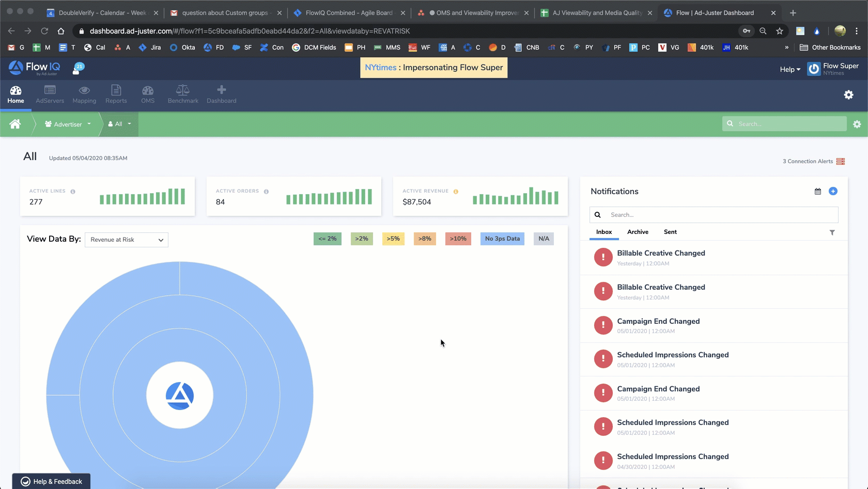Select the >8% legend swatch
Screen dimensions: 868x489
pyautogui.click(x=425, y=239)
